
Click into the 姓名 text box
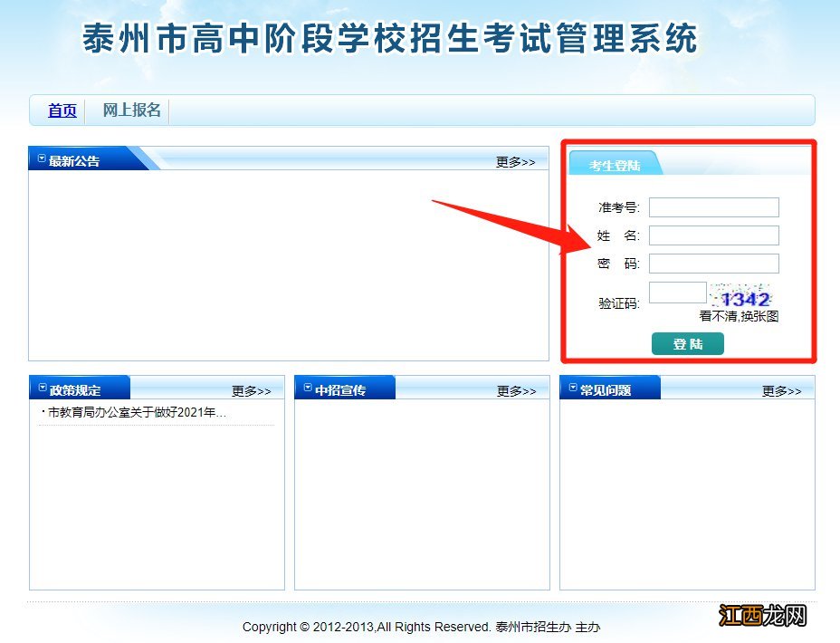point(713,235)
